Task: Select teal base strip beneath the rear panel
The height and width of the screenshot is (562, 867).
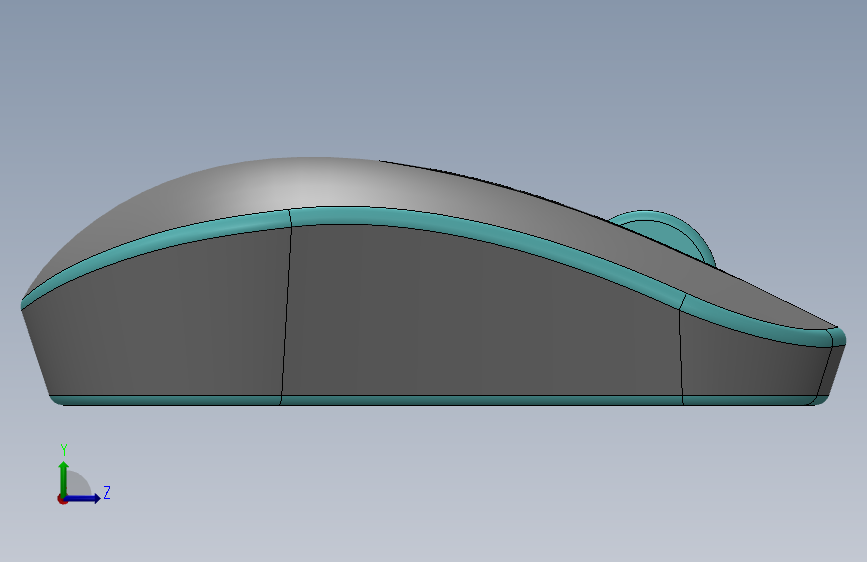Action: 166,400
